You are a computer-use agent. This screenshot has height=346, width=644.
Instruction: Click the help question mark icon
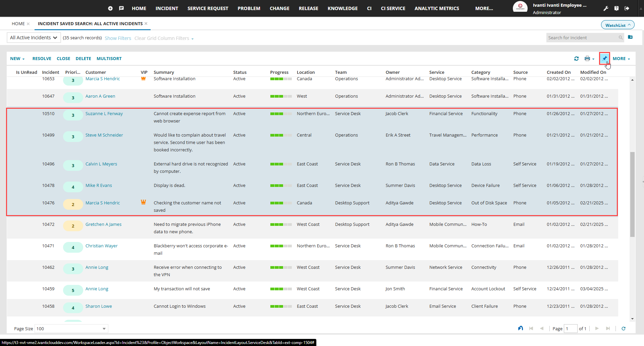point(616,8)
